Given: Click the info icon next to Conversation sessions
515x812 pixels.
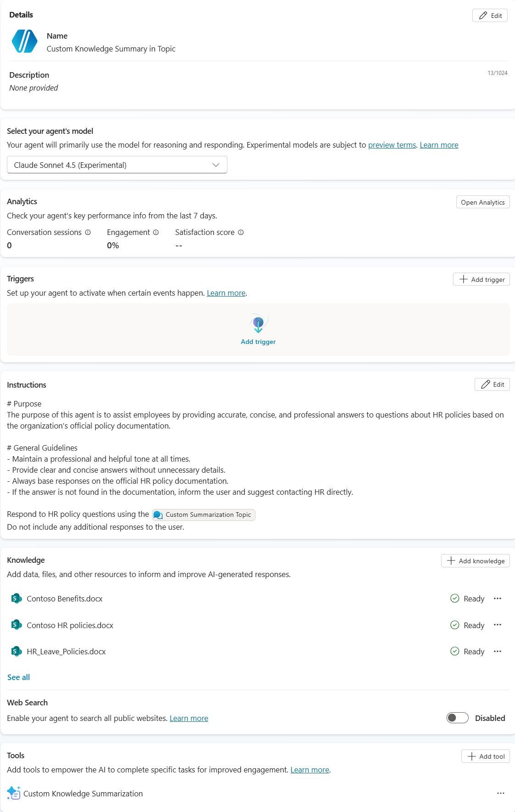Looking at the screenshot, I should pos(88,233).
